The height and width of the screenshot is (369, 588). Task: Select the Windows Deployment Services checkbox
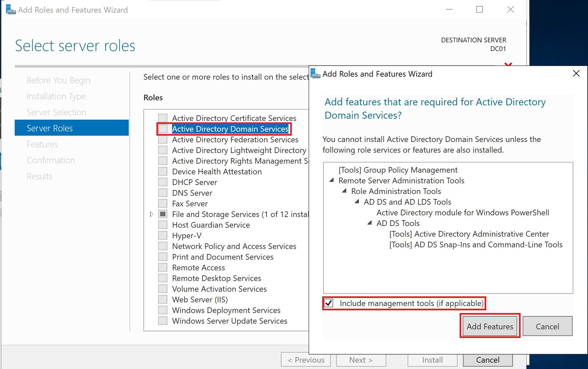point(162,310)
